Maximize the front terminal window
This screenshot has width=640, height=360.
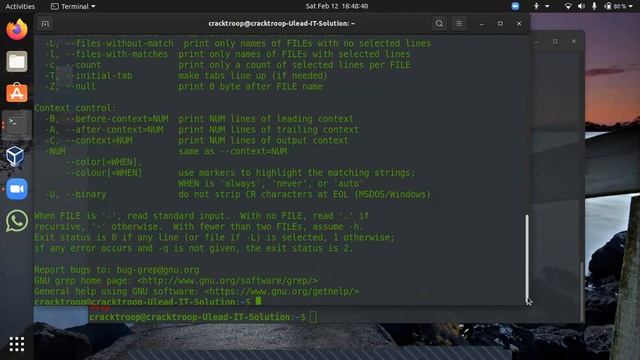500,24
